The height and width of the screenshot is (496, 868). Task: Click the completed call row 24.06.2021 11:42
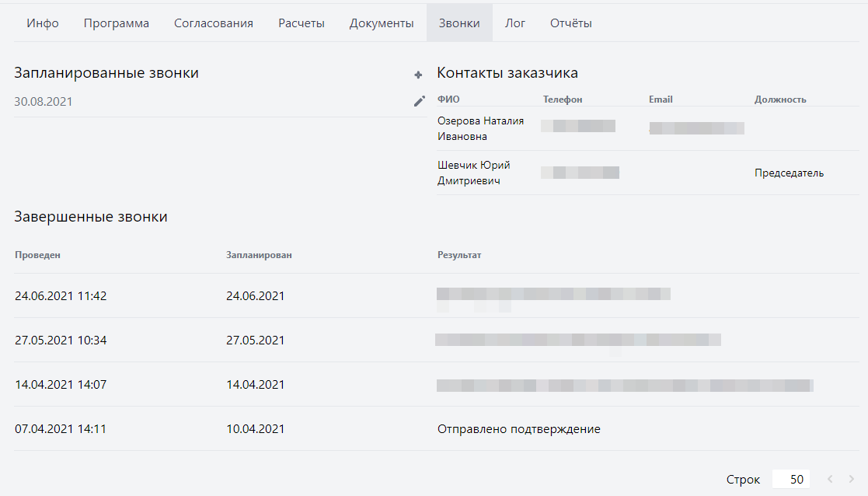pyautogui.click(x=61, y=295)
